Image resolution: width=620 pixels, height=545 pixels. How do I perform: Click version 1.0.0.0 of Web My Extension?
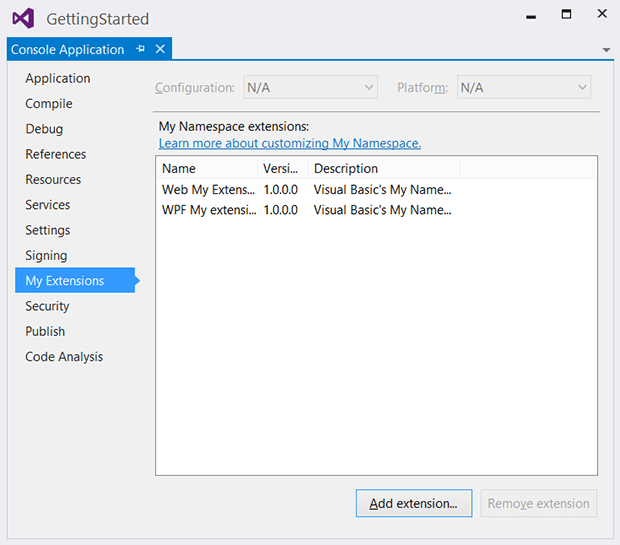point(280,190)
